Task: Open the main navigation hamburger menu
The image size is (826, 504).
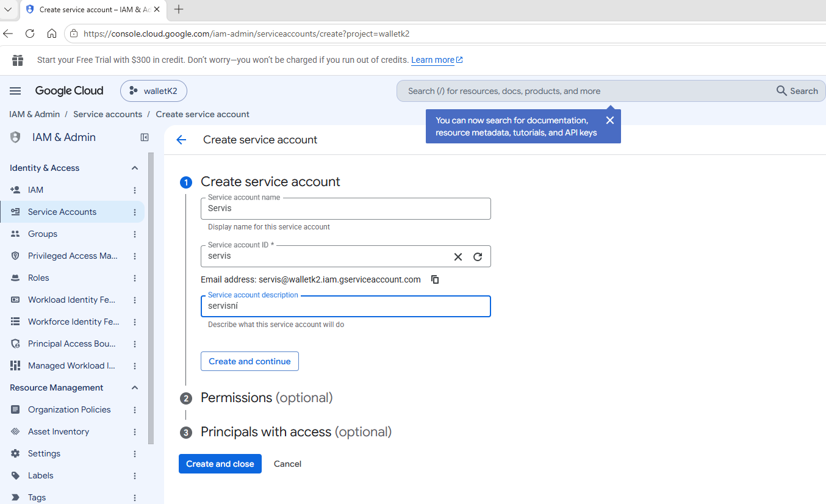Action: coord(15,91)
